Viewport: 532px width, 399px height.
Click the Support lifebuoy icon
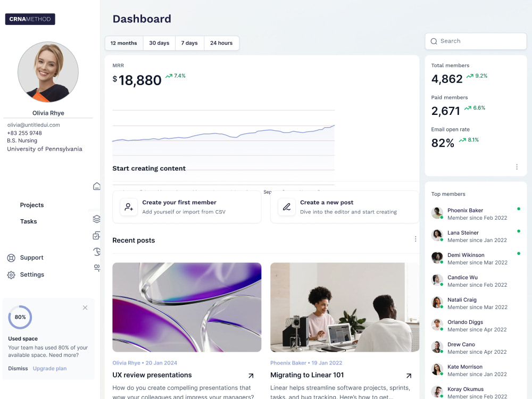click(11, 258)
